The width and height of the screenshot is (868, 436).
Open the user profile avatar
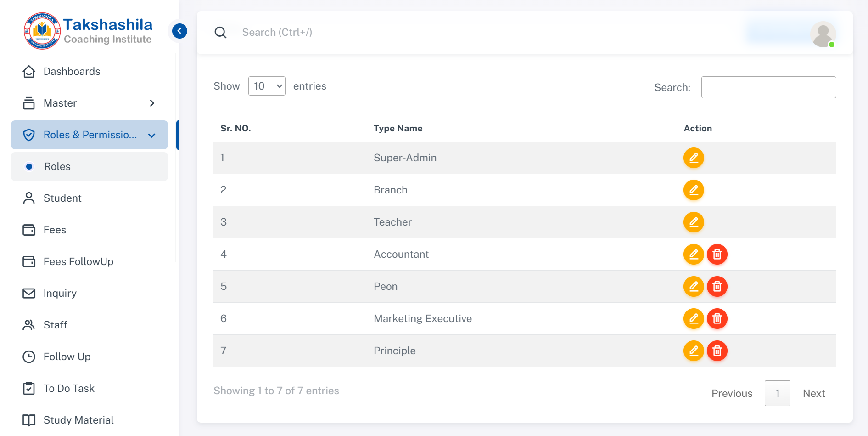823,34
